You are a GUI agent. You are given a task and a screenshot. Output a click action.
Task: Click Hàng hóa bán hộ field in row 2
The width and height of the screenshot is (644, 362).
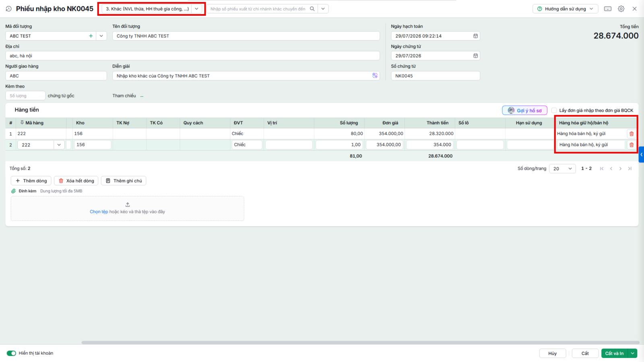pos(591,145)
